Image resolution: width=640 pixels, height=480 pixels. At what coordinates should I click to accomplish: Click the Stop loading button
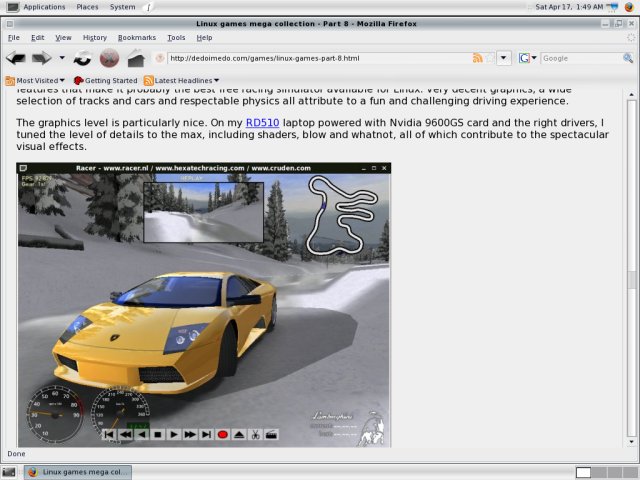click(110, 59)
